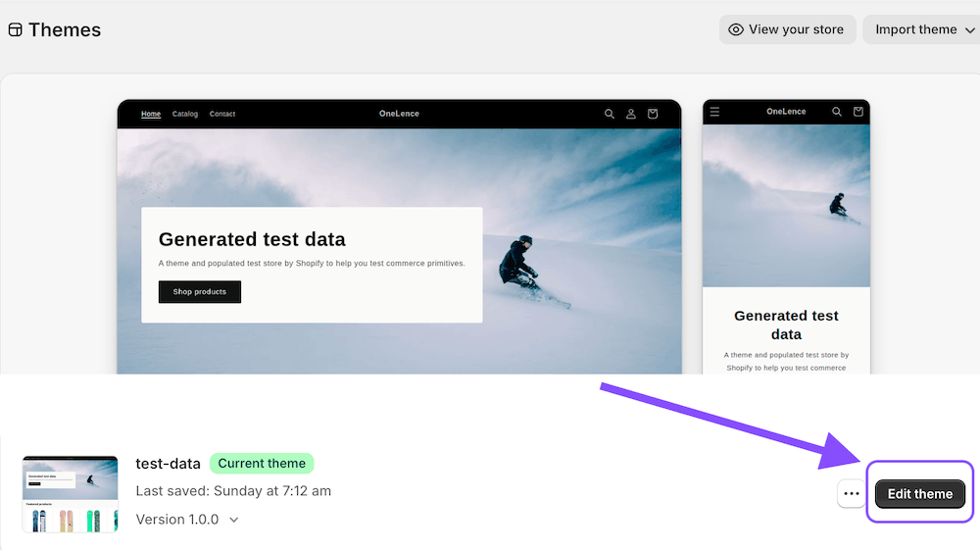
Task: Click the search icon in mobile preview
Action: point(837,112)
